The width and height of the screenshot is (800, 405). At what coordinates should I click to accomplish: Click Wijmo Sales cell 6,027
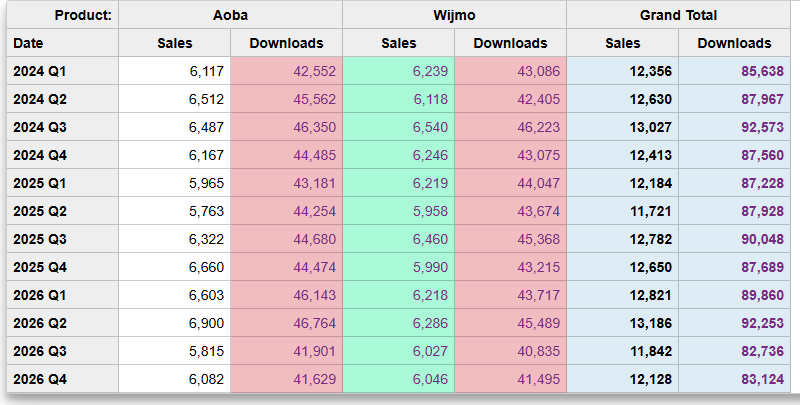click(398, 351)
